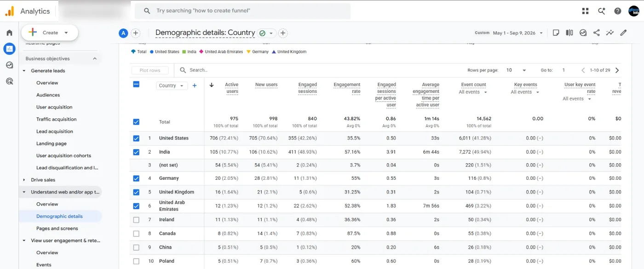
Task: Sort table by Engagement rate column
Action: (347, 88)
